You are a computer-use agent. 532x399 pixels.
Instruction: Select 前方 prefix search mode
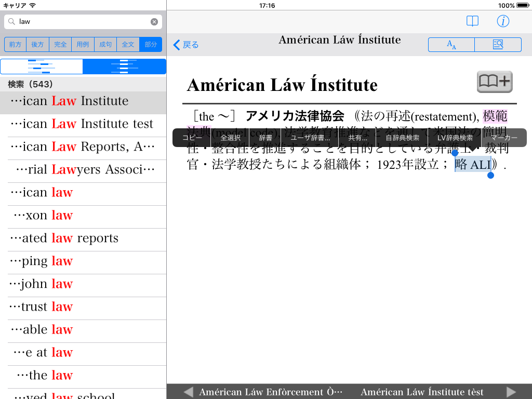point(16,45)
